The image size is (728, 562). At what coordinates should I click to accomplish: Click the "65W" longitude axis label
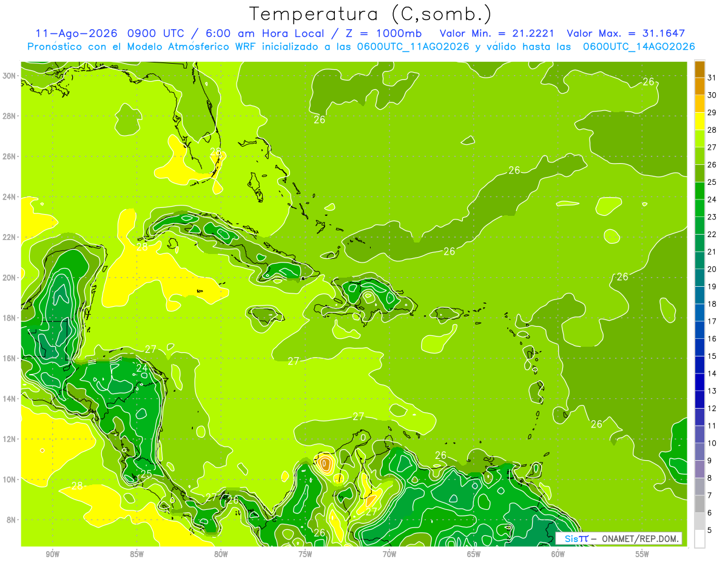tap(474, 554)
